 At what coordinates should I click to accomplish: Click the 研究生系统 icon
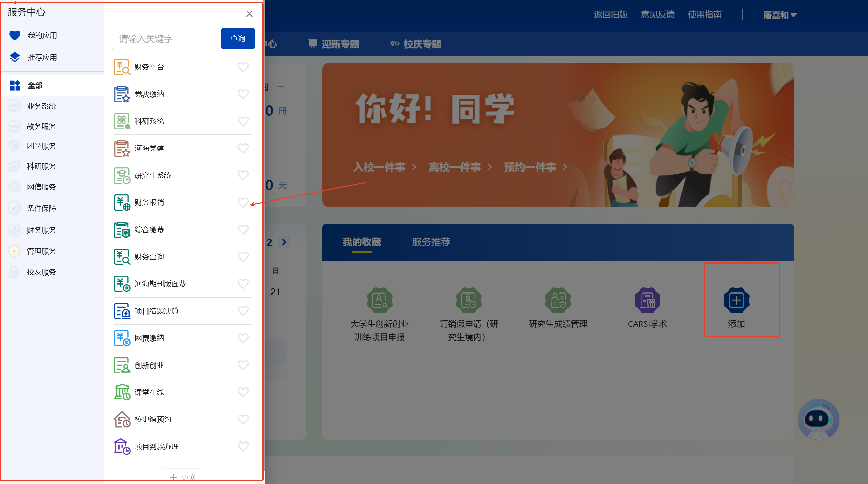click(122, 176)
